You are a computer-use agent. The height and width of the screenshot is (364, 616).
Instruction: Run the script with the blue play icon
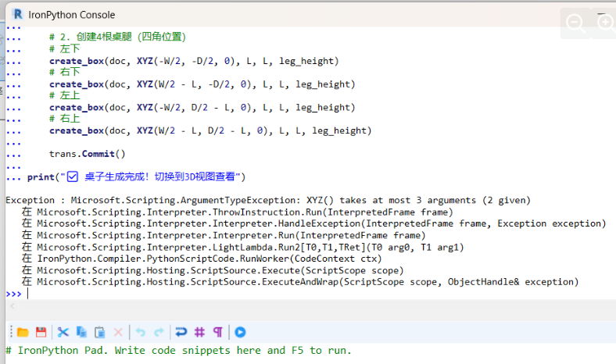(240, 332)
